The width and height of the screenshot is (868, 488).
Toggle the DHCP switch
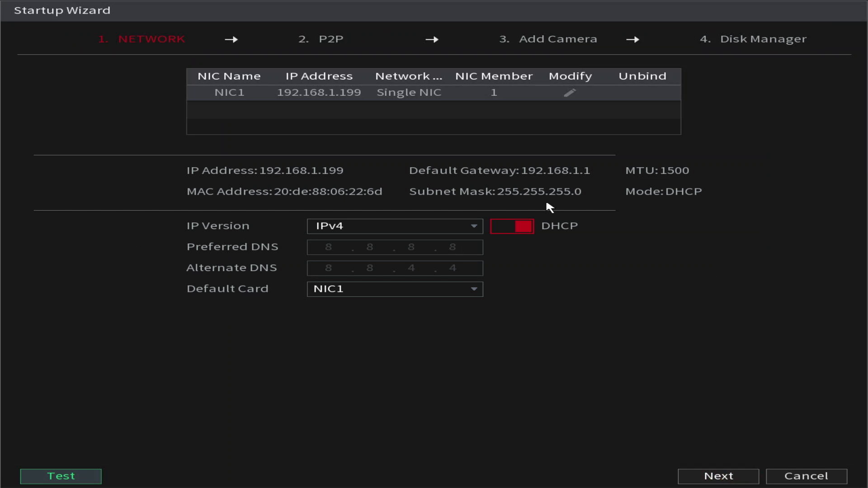tap(512, 226)
